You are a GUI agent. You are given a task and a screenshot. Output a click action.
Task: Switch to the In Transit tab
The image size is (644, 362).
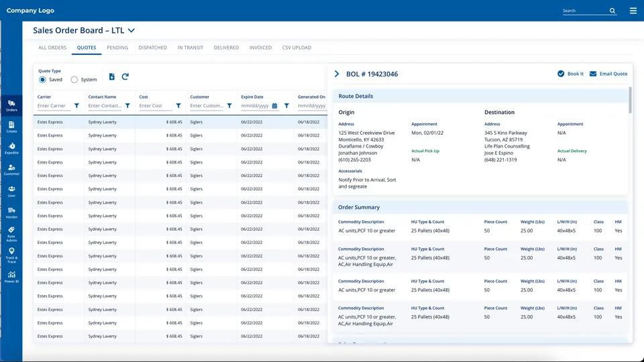tap(190, 48)
